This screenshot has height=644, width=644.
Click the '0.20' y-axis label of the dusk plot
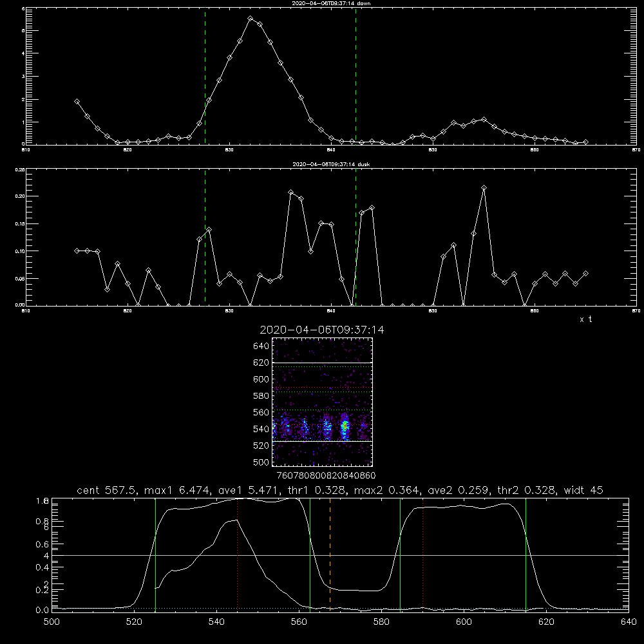20,196
